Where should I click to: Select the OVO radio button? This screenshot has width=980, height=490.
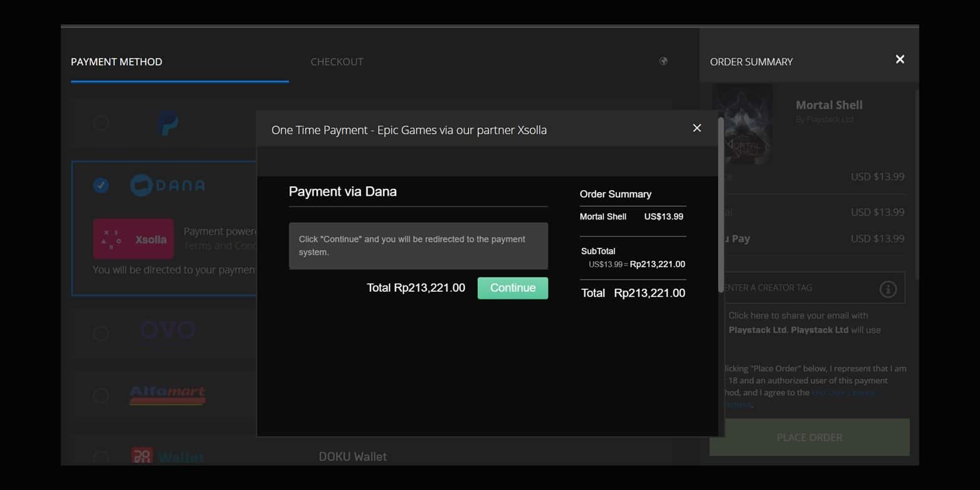(101, 333)
